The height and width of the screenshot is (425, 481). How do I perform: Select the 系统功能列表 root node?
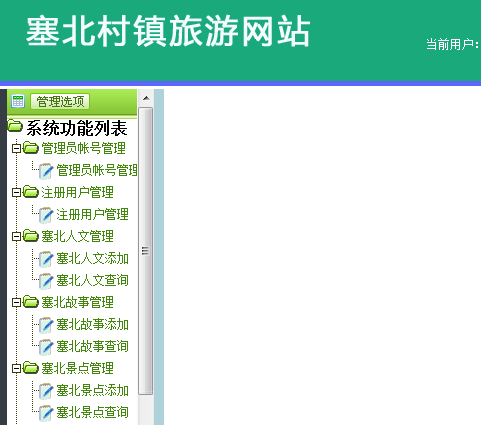tap(77, 128)
